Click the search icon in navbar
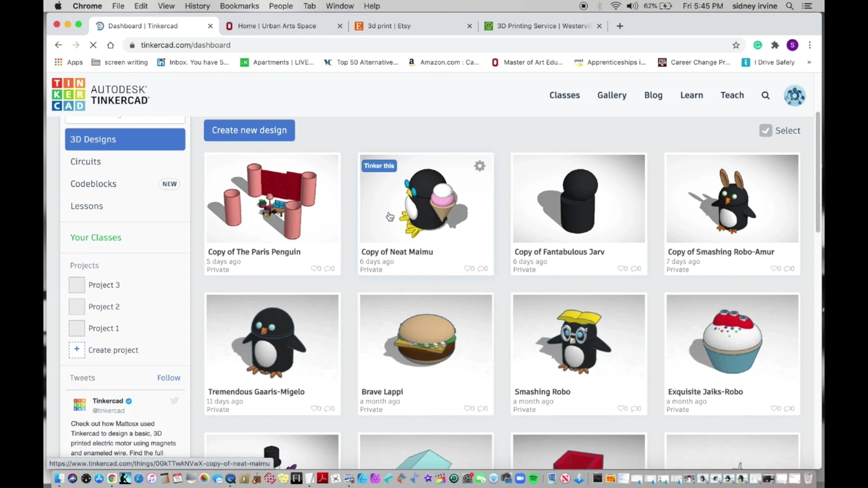868x488 pixels. (x=765, y=95)
